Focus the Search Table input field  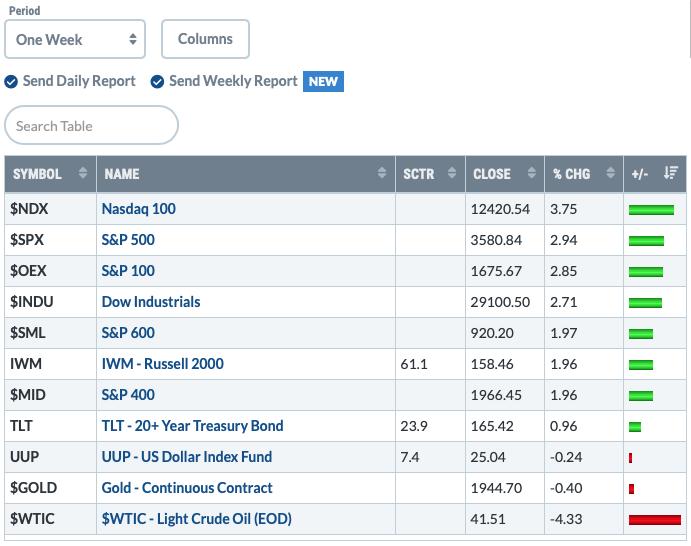(x=91, y=125)
